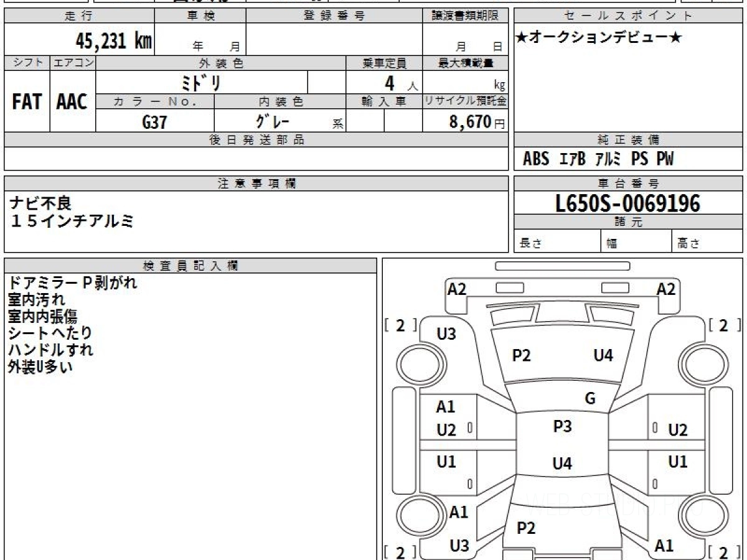Click the 15インチアルミ note
Viewport: 747px width, 560px height.
click(x=72, y=220)
